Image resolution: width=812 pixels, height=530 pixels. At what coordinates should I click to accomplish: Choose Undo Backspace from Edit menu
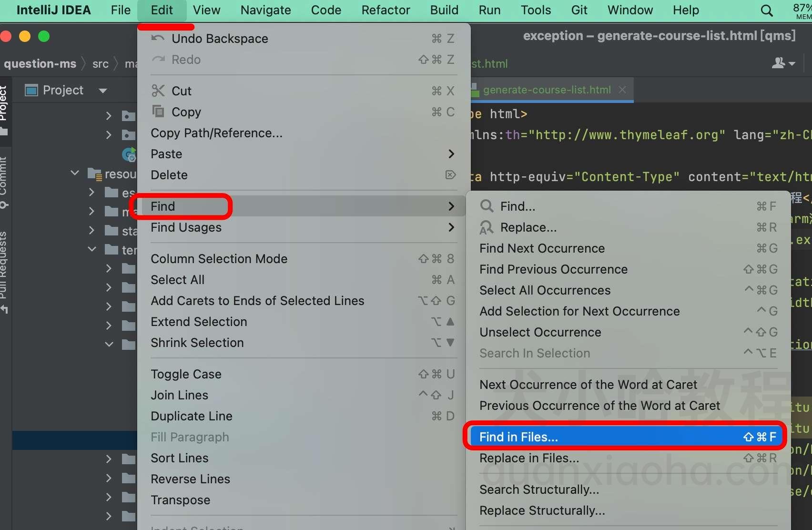point(303,39)
